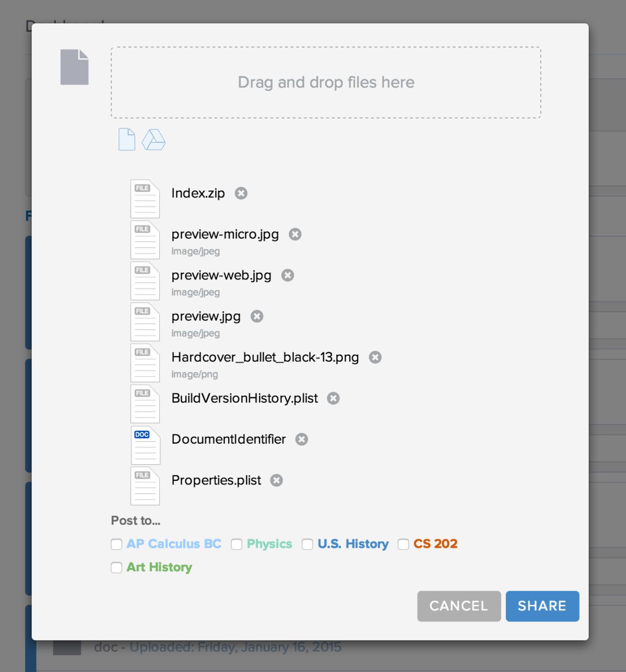Click the Properties.plist file icon
Viewport: 626px width, 672px height.
[x=145, y=486]
